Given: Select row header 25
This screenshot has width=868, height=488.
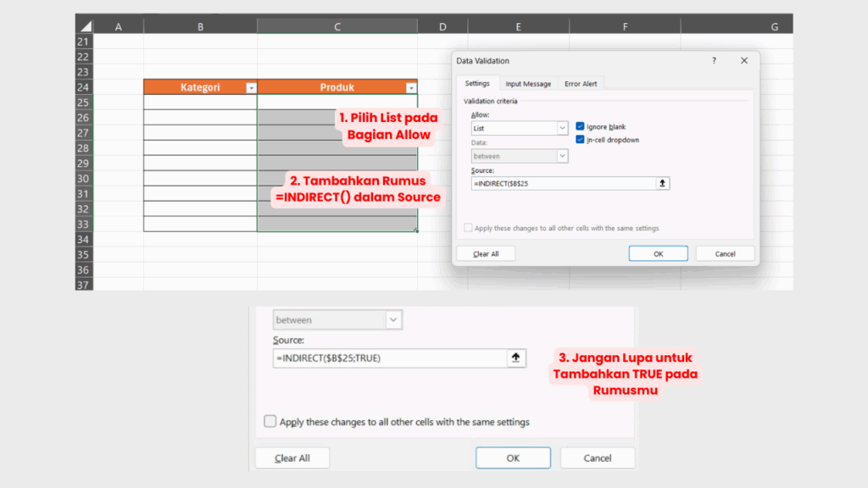Looking at the screenshot, I should point(83,103).
